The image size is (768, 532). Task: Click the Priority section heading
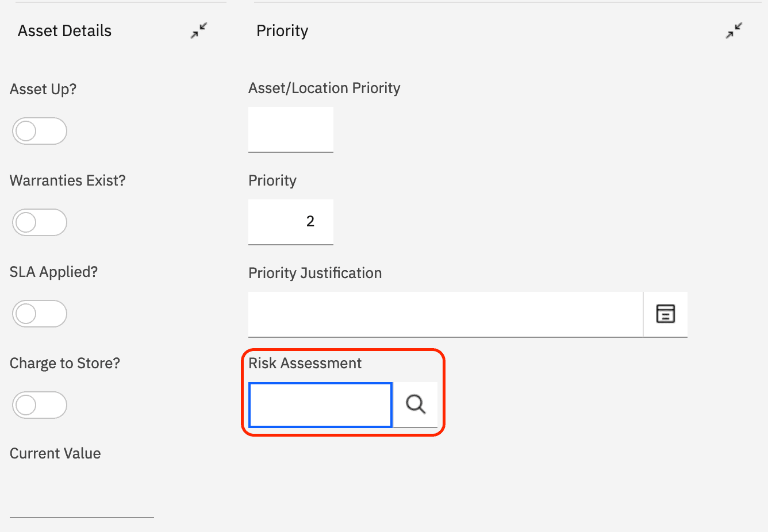[282, 31]
